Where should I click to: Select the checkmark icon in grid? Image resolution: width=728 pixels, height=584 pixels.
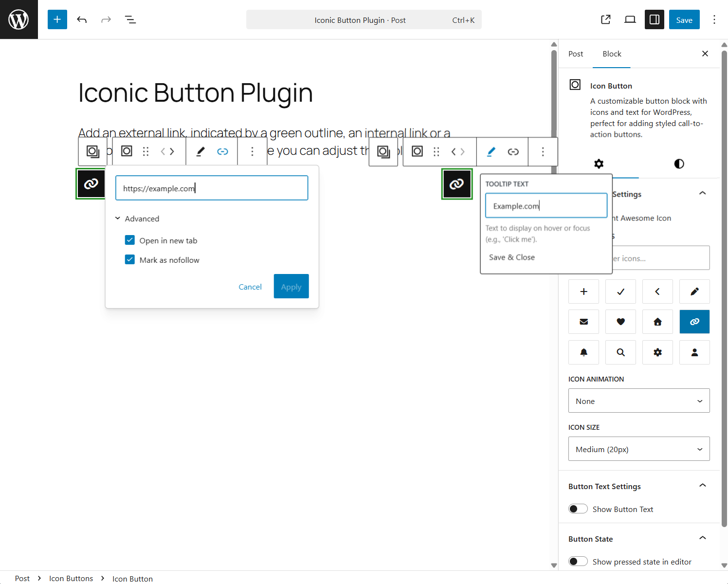(x=621, y=292)
